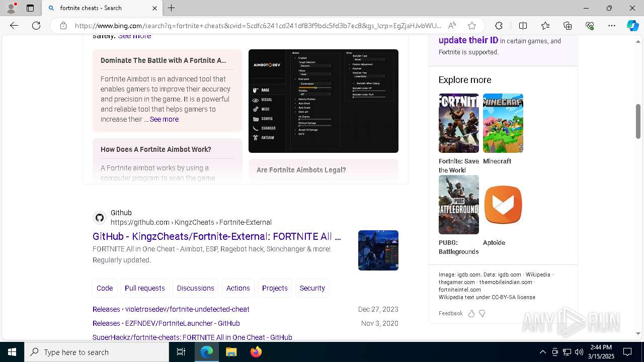Open tab actions menu

tap(30, 8)
